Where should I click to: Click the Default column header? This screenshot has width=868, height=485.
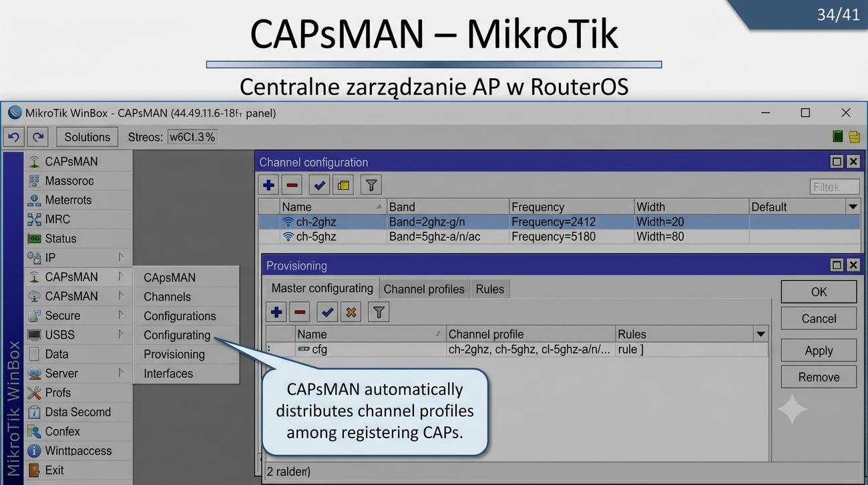[797, 207]
